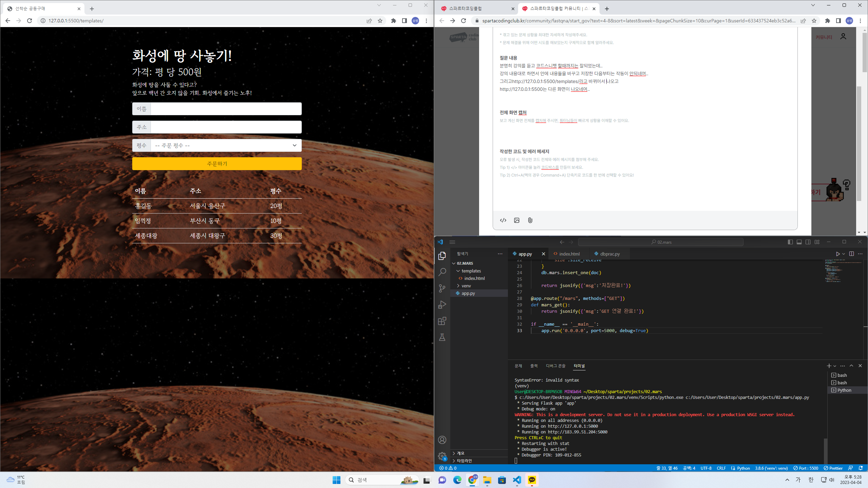Attach a file in the post editor
The height and width of the screenshot is (488, 868).
(530, 220)
